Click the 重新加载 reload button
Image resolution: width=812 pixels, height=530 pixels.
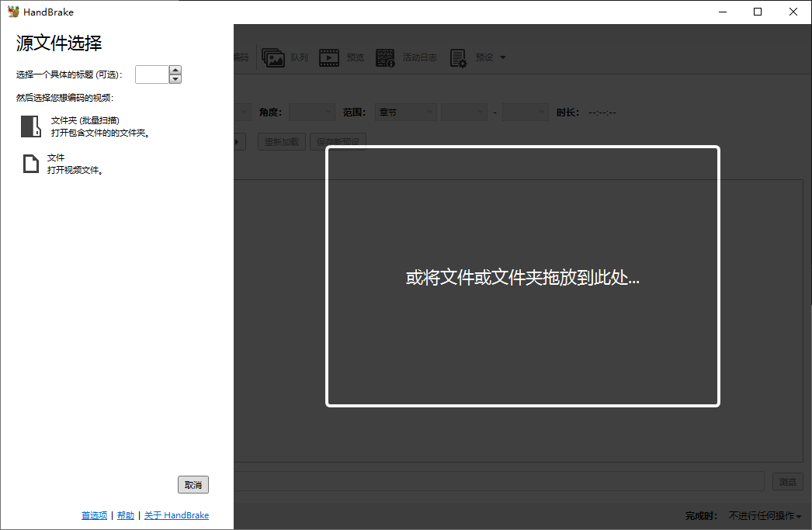point(281,141)
